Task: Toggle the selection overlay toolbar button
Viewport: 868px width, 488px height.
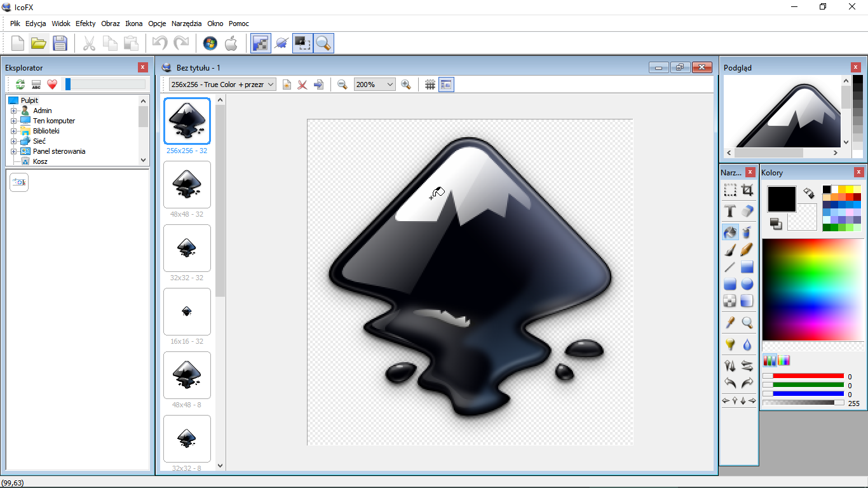Action: click(x=302, y=43)
